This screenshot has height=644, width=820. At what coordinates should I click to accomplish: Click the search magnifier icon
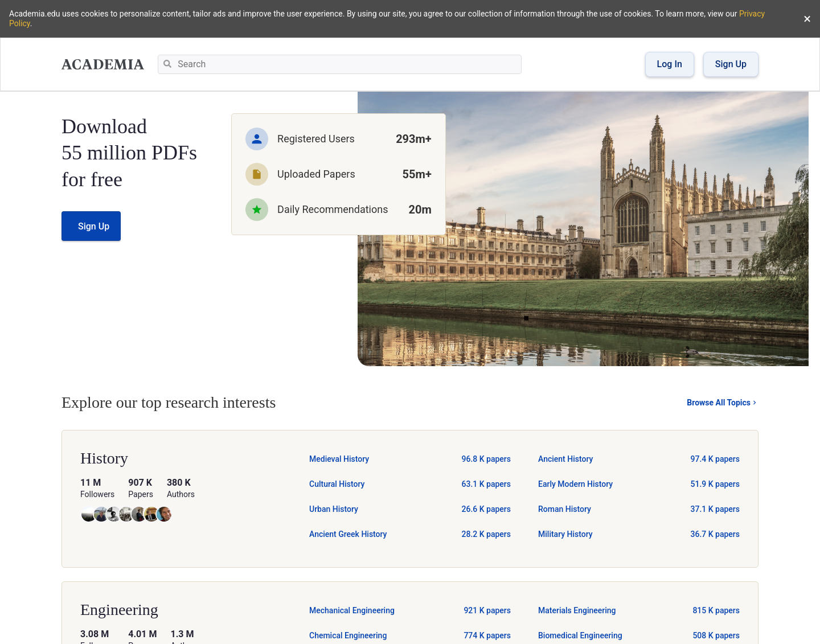(x=167, y=64)
